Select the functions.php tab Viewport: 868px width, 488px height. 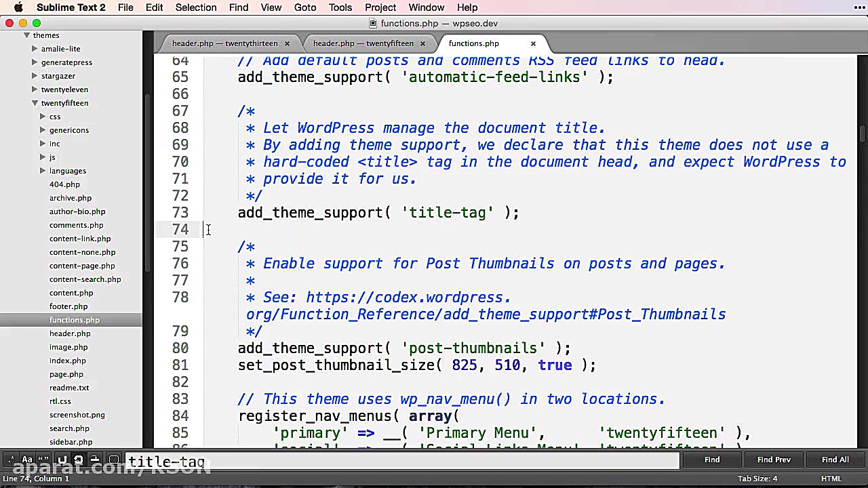tap(473, 43)
